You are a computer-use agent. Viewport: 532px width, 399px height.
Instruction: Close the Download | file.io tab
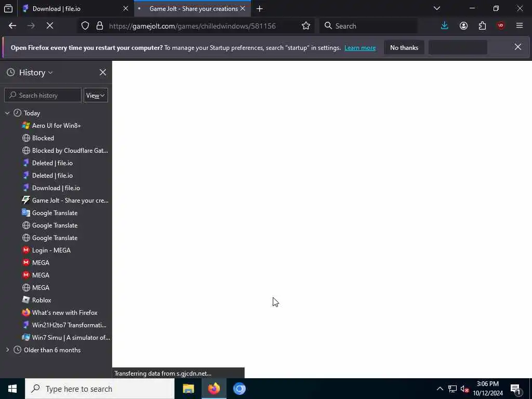(x=126, y=8)
